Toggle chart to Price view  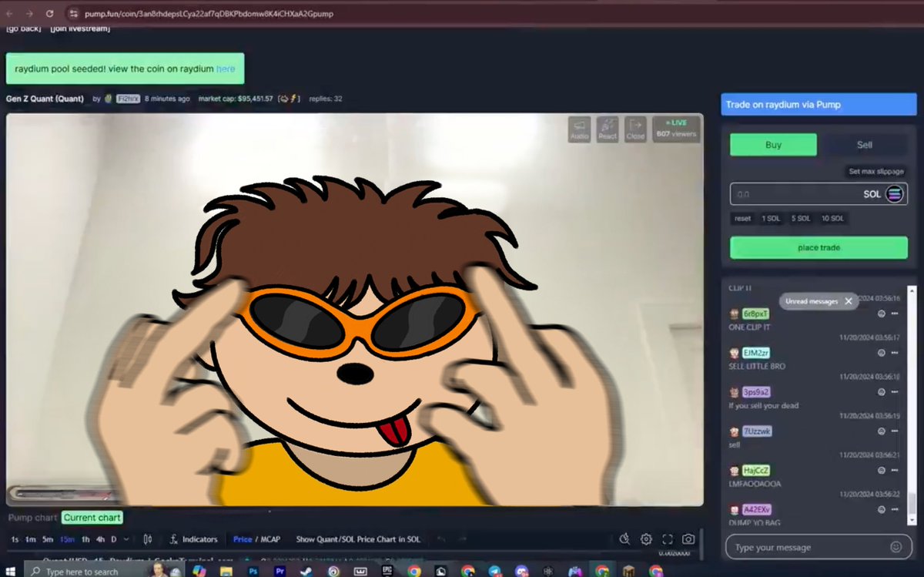point(243,539)
